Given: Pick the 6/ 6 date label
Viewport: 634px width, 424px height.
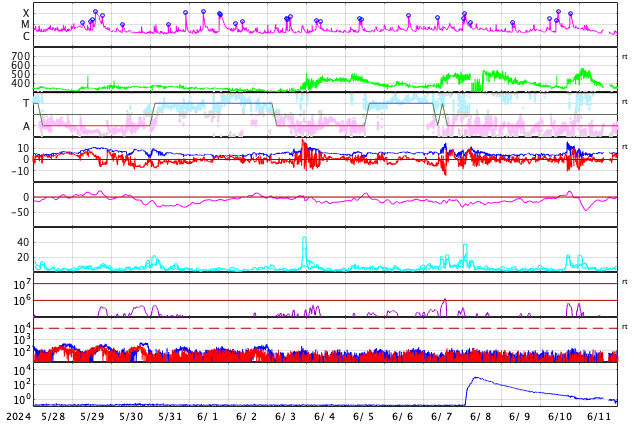Looking at the screenshot, I should [402, 416].
